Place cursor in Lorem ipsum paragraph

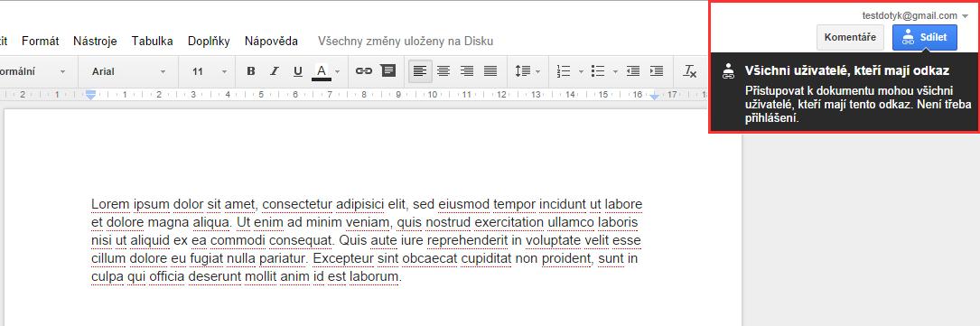(366, 240)
